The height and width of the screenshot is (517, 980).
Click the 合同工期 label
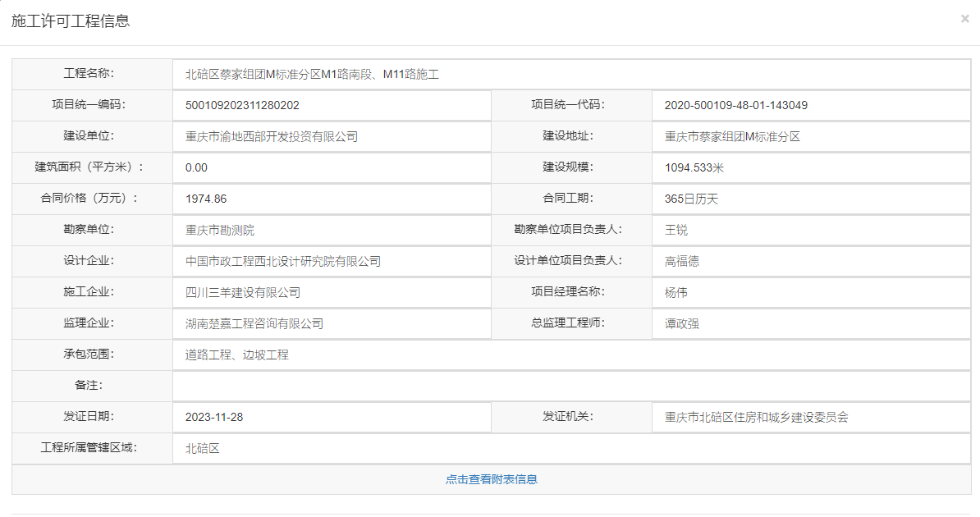tap(568, 199)
